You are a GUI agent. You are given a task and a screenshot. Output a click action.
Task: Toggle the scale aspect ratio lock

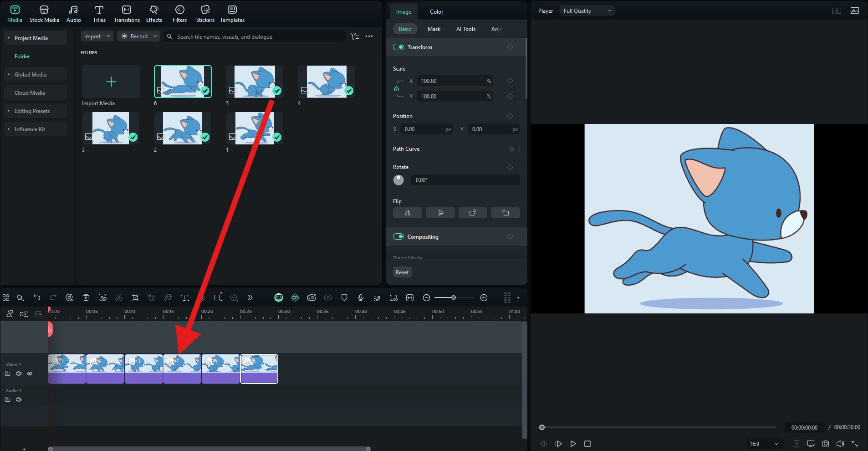point(397,88)
